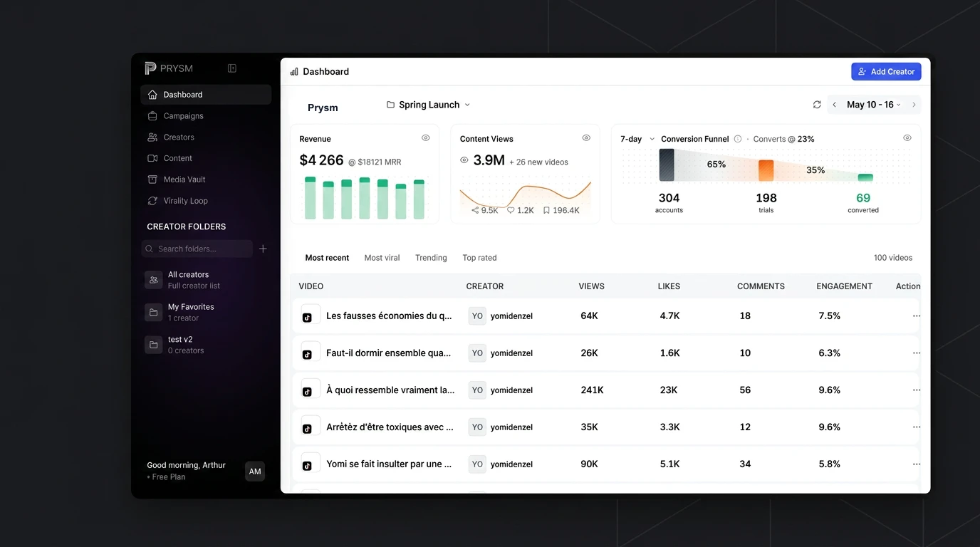Click creator name yomidenzel in the first row
Screen dimensions: 980x547
coord(511,316)
